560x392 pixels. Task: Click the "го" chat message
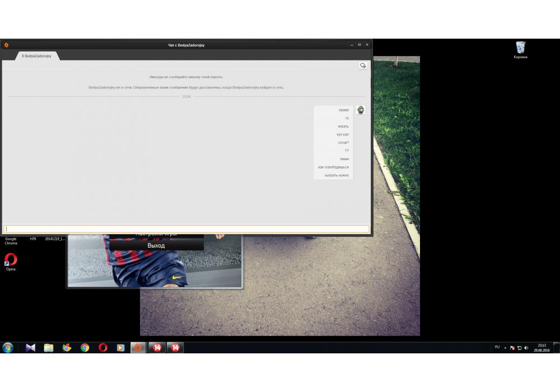coord(347,118)
